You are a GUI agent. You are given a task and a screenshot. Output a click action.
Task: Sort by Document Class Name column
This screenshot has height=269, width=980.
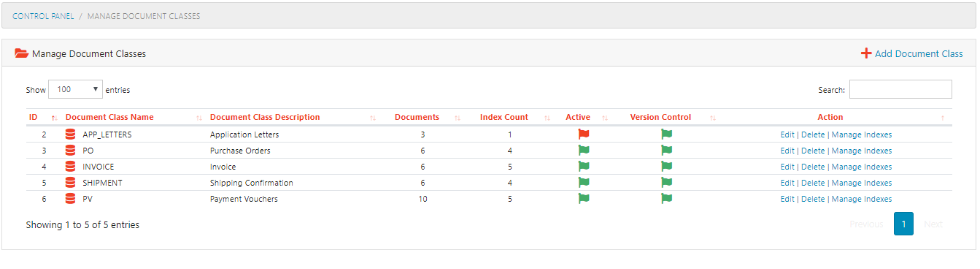[134, 117]
